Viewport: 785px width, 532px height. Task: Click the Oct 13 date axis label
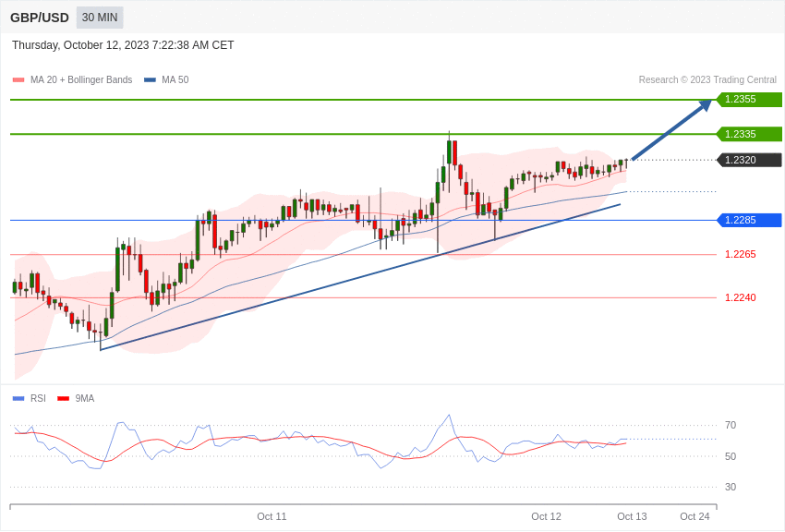click(x=632, y=516)
